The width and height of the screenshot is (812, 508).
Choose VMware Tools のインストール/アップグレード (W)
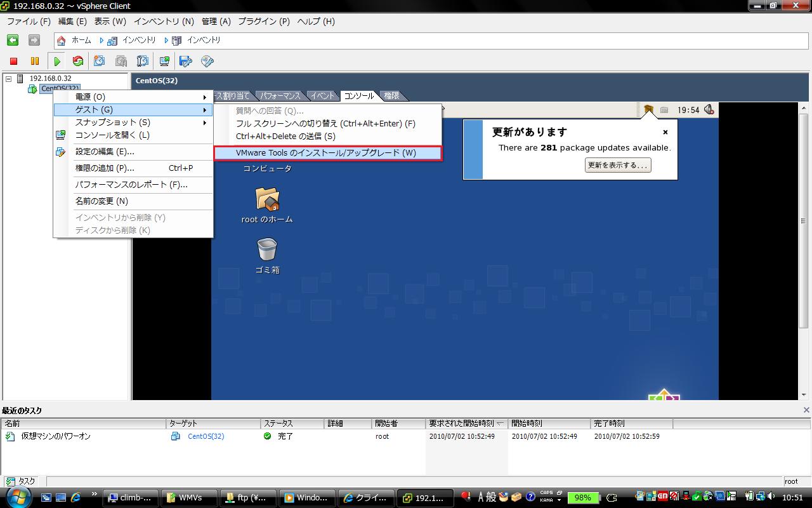click(327, 152)
